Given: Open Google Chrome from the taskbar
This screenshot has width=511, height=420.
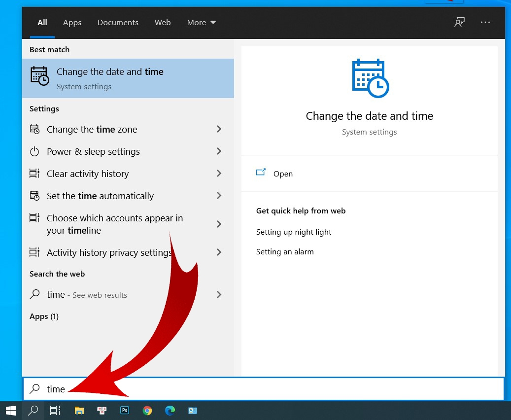Looking at the screenshot, I should (147, 411).
